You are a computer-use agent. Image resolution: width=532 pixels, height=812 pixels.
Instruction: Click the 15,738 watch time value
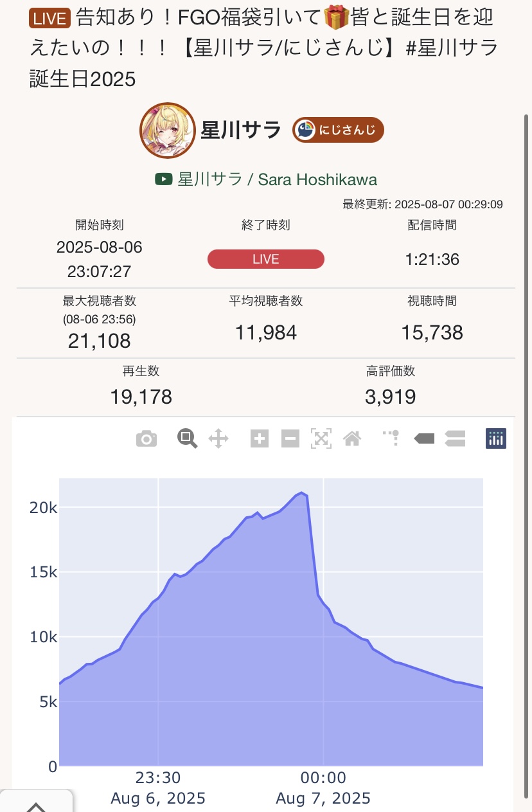point(432,332)
